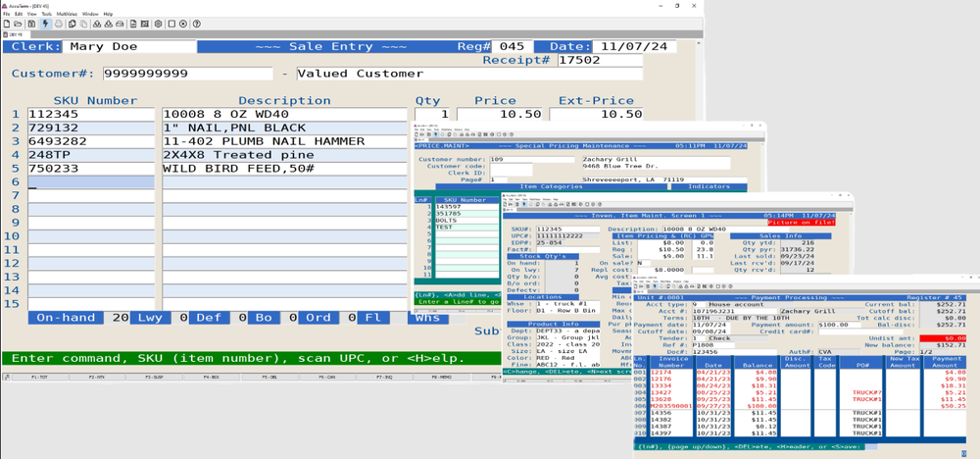This screenshot has width=980, height=459.
Task: Open the File menu
Action: click(x=6, y=14)
